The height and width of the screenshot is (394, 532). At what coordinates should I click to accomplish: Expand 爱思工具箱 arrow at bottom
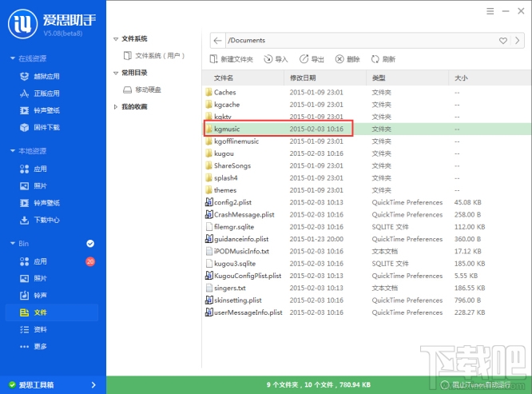click(x=93, y=385)
